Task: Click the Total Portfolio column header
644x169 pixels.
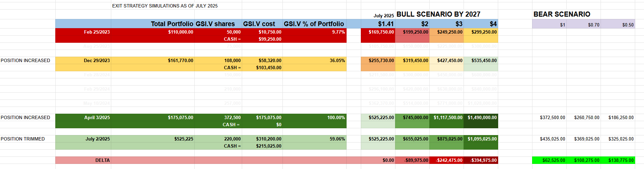Action: click(153, 24)
